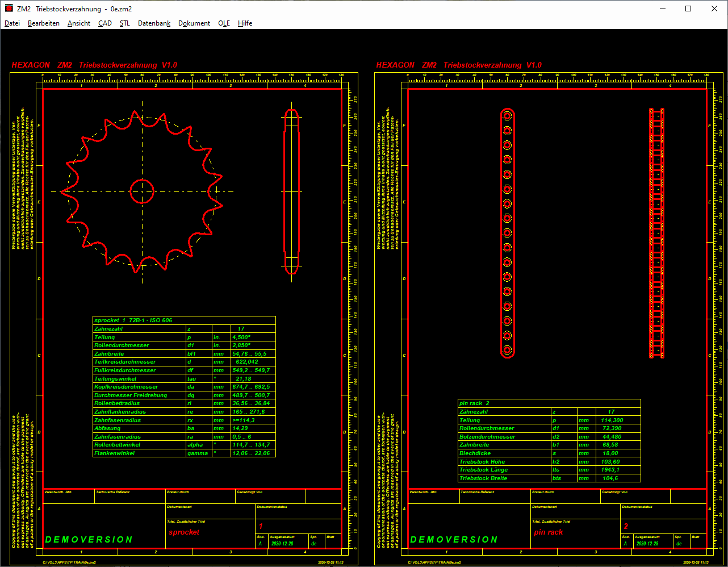Screen dimensions: 728x567
Task: Click the red 'sprocket' title in title block
Action: click(184, 532)
